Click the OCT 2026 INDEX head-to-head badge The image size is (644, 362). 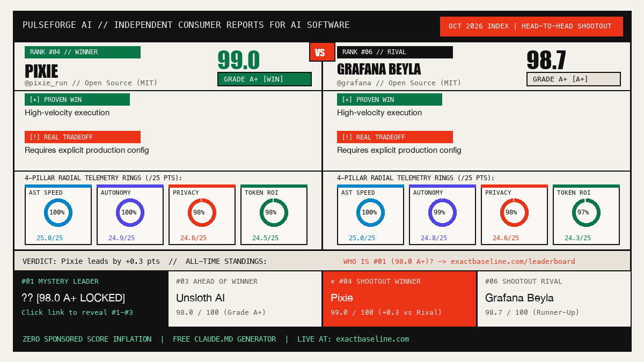531,26
